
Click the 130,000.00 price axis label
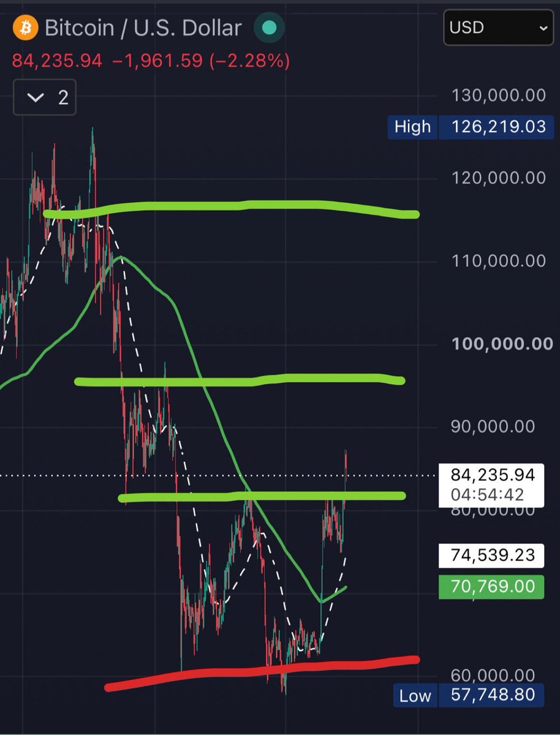coord(498,95)
